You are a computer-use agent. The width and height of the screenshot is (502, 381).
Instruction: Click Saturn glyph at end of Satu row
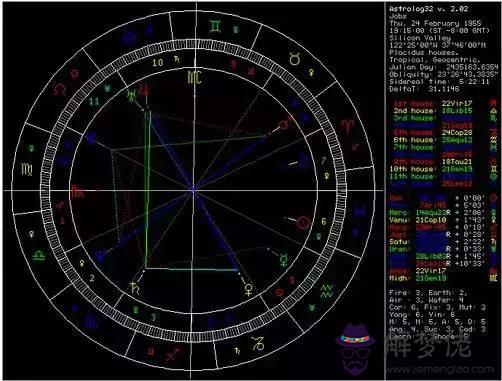(x=493, y=241)
